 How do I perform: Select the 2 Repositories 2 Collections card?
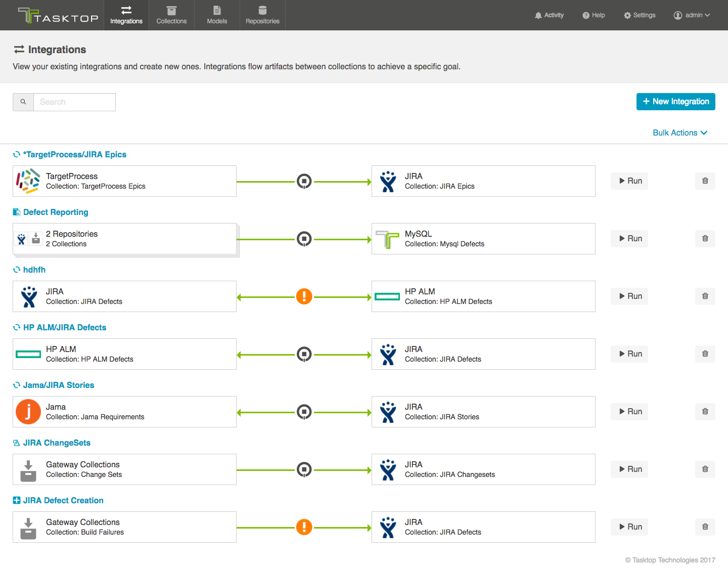click(x=125, y=239)
